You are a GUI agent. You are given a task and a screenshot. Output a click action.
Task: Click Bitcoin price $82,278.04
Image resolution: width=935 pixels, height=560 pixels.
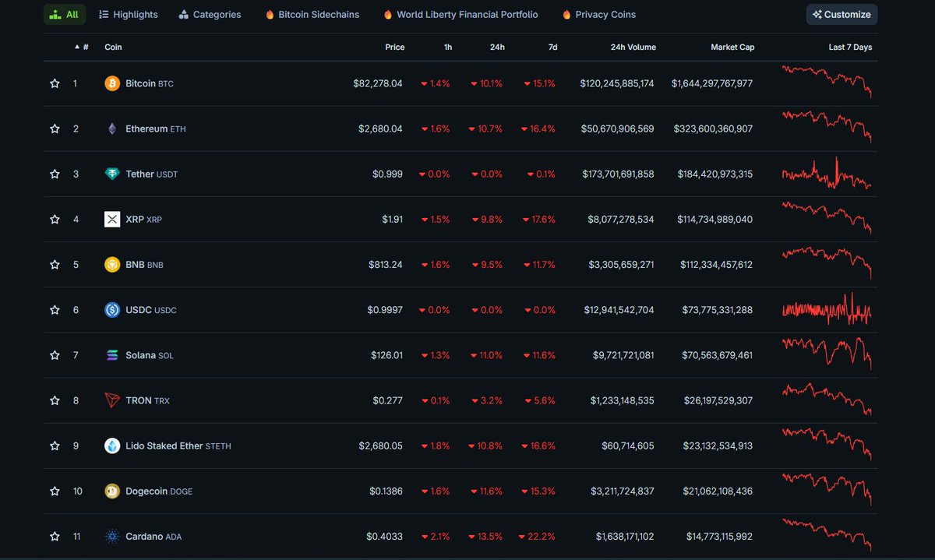coord(378,83)
